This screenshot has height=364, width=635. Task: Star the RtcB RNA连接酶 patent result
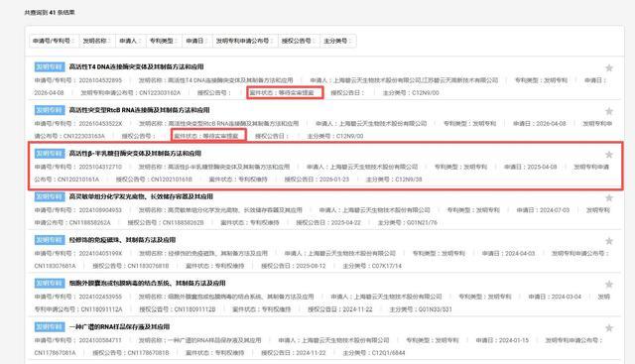tap(608, 111)
